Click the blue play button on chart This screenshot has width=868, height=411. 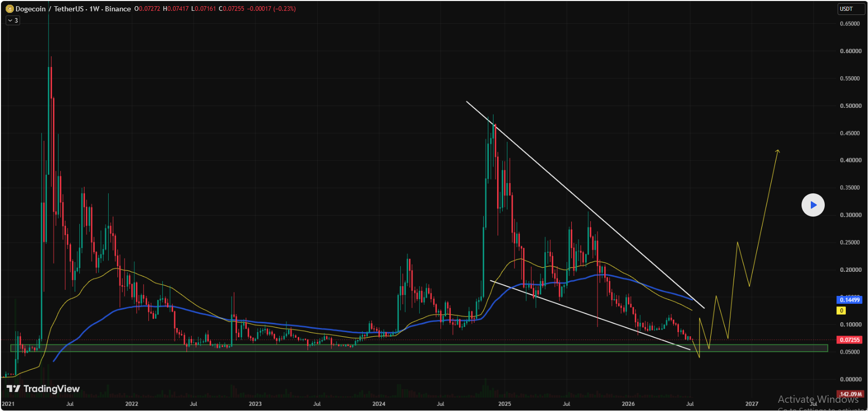click(813, 205)
